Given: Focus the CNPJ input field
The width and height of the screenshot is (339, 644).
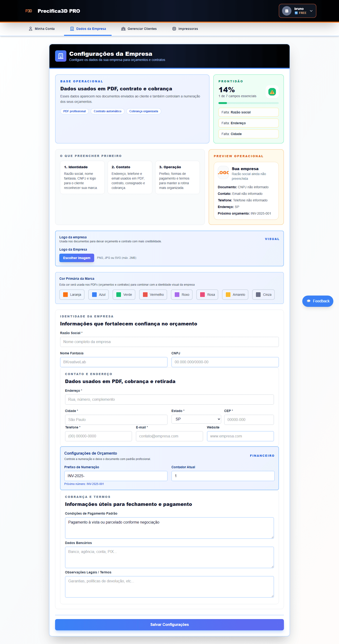Looking at the screenshot, I should coord(225,362).
